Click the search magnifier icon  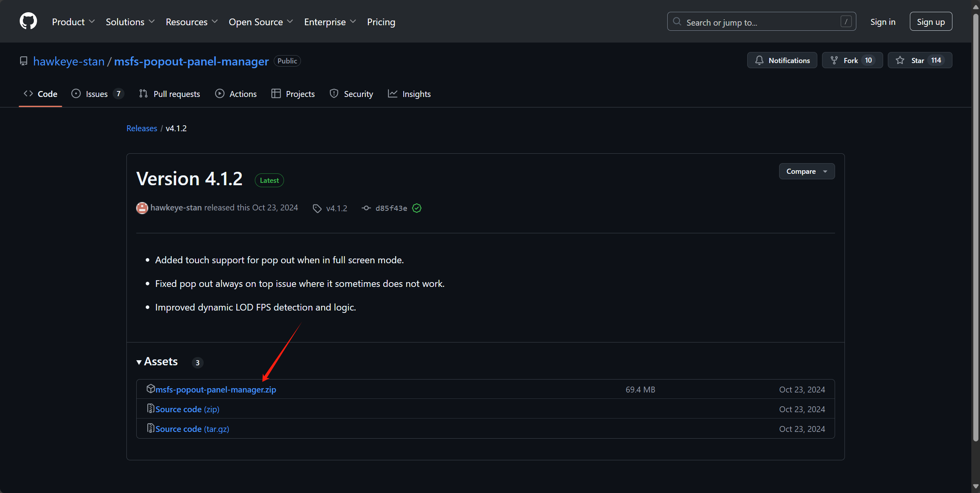[x=677, y=22]
